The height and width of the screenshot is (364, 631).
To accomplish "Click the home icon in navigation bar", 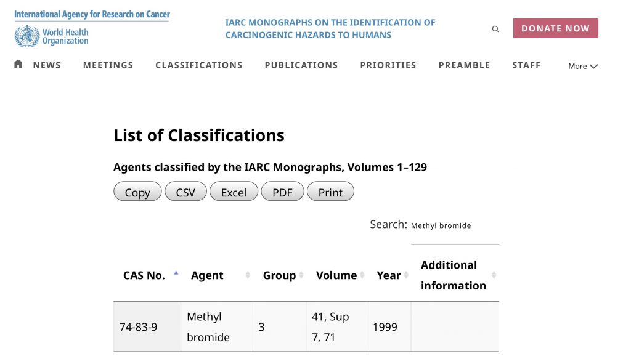I will (x=18, y=64).
